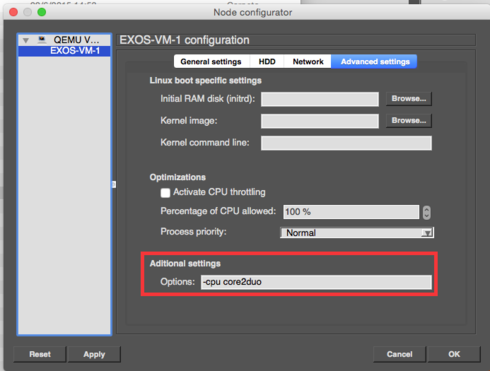Click the Initial RAM disk input field
This screenshot has height=371, width=490.
(320, 99)
